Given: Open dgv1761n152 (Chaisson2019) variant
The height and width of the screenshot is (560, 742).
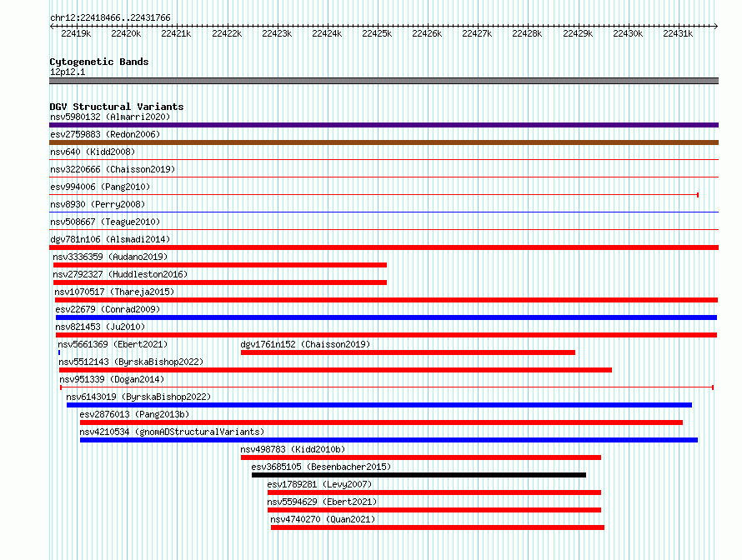Looking at the screenshot, I should (x=305, y=344).
